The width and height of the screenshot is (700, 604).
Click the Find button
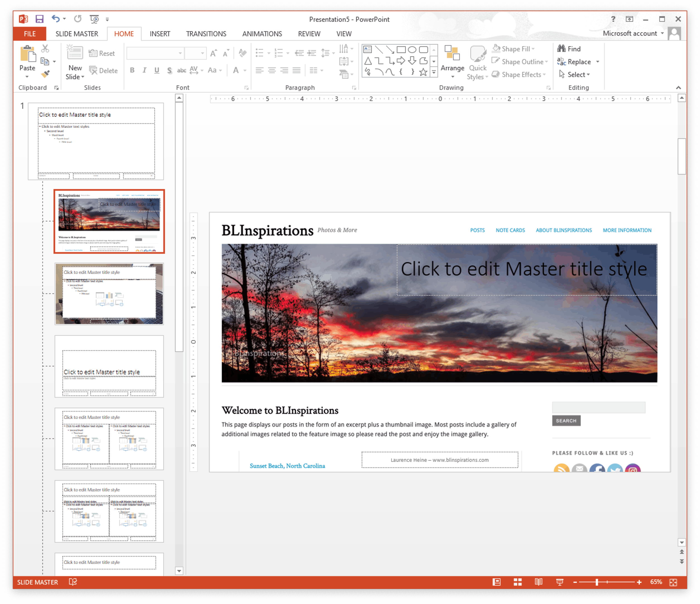pyautogui.click(x=569, y=49)
